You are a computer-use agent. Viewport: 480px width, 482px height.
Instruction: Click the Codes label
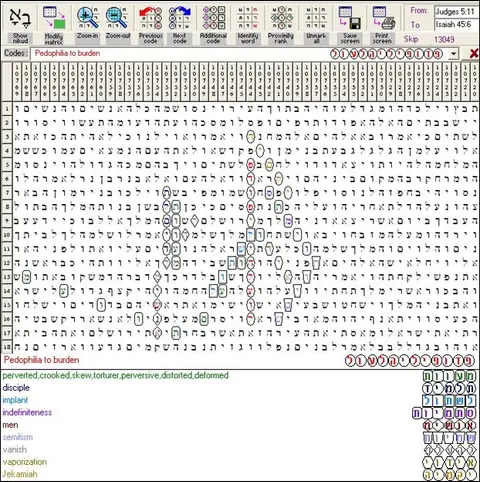15,53
